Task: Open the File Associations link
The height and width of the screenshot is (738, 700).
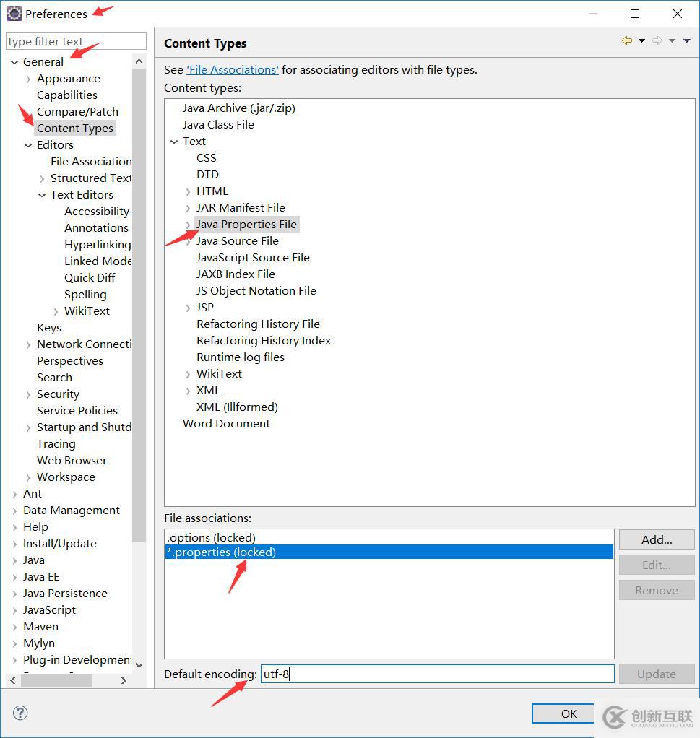Action: (233, 69)
